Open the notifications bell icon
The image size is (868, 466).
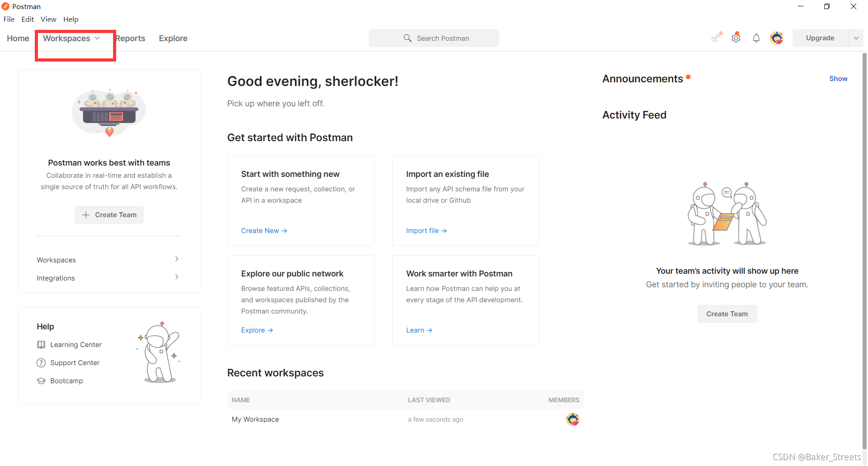coord(756,38)
